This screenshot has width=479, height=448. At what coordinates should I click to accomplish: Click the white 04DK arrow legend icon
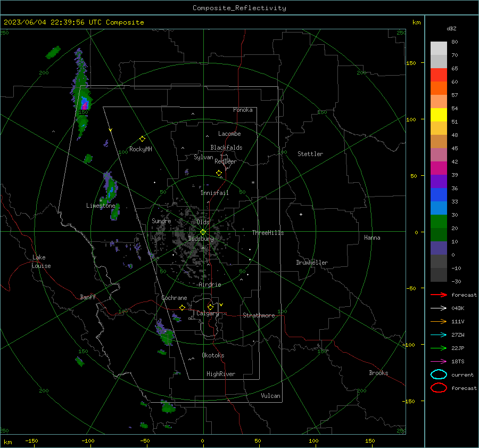pos(439,308)
